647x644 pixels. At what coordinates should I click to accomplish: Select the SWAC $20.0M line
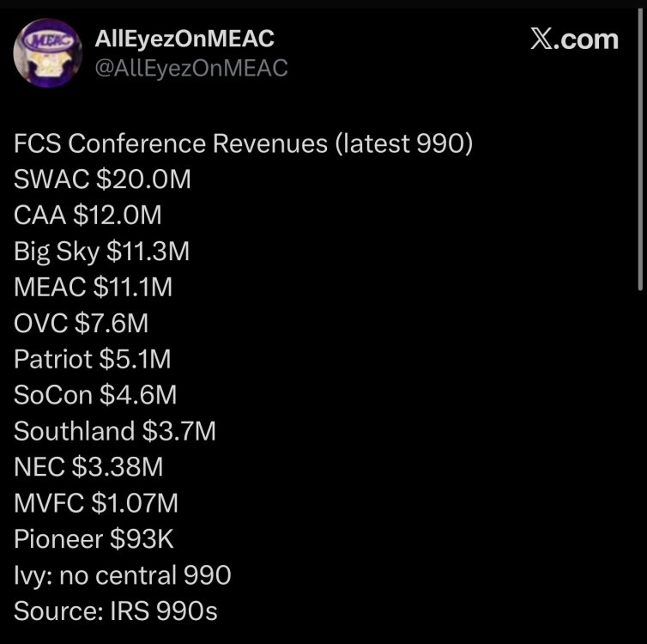102,180
